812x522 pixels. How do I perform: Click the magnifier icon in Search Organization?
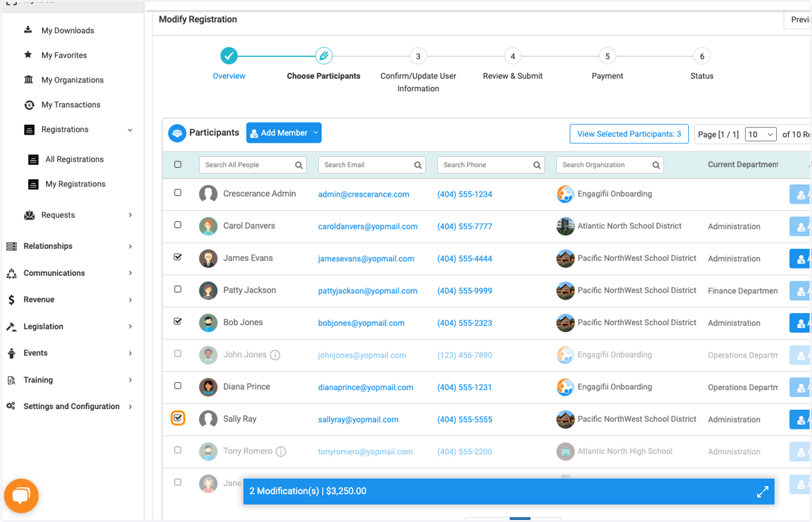pyautogui.click(x=656, y=165)
